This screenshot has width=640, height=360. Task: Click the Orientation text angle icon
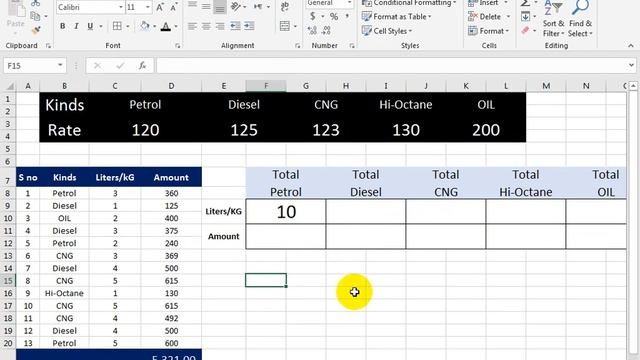click(236, 6)
